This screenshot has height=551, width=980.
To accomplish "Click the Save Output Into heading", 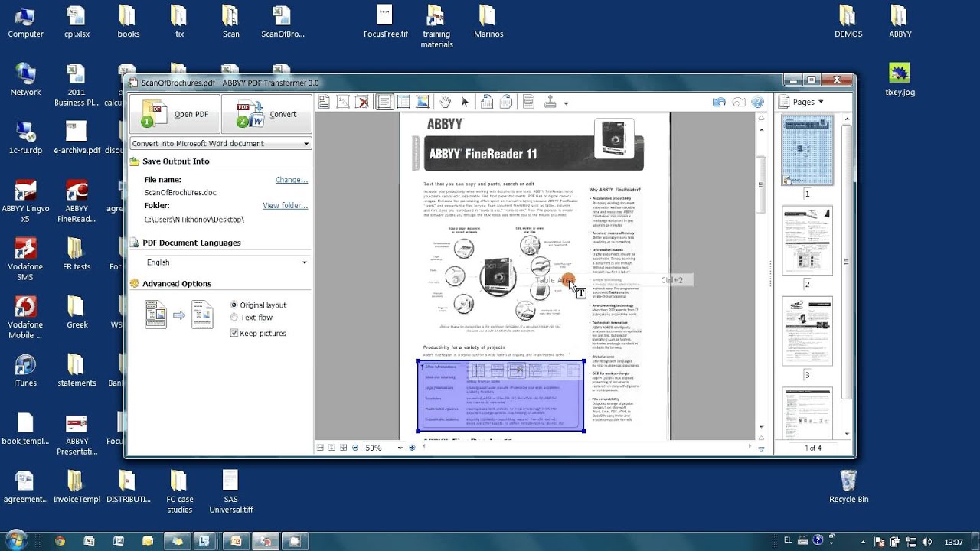I will tap(175, 161).
